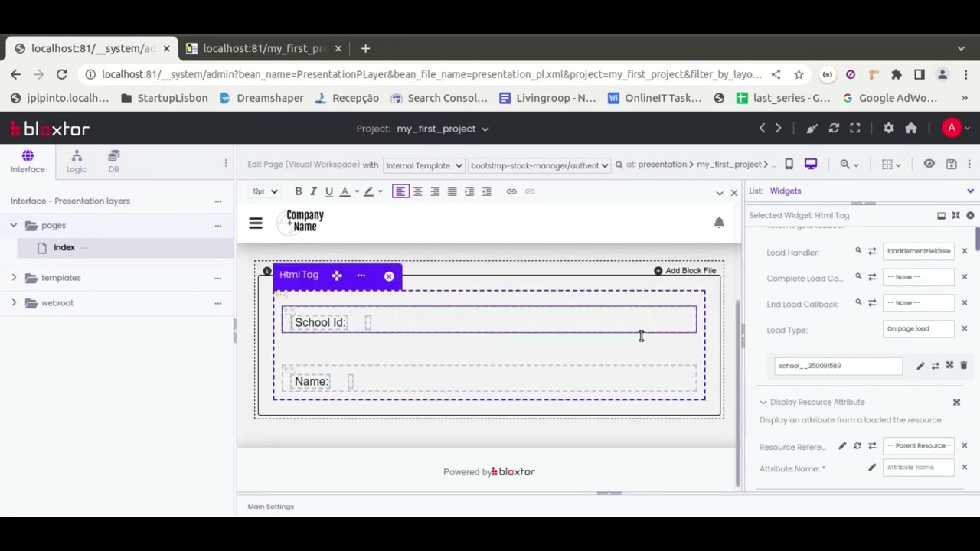This screenshot has width=980, height=551.
Task: Click the move handle on Html Tag label
Action: pyautogui.click(x=337, y=275)
